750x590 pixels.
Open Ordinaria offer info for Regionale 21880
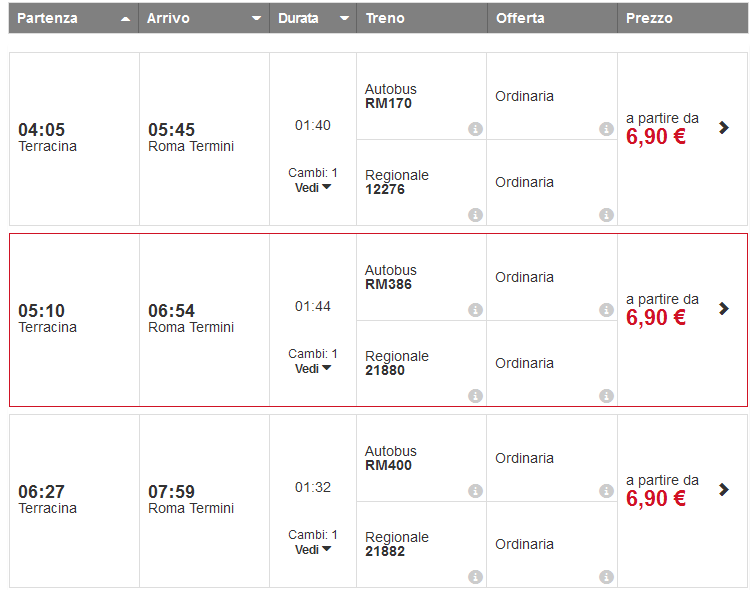click(606, 396)
